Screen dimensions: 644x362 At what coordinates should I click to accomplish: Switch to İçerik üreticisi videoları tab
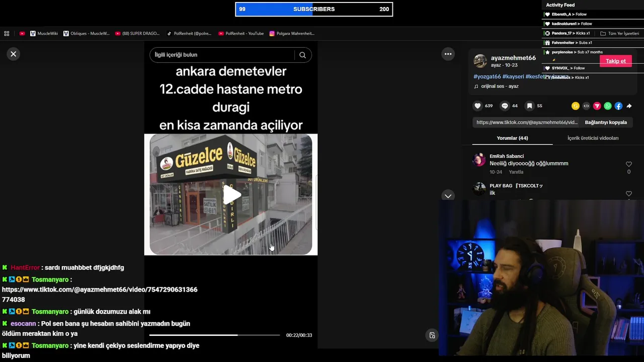point(593,138)
